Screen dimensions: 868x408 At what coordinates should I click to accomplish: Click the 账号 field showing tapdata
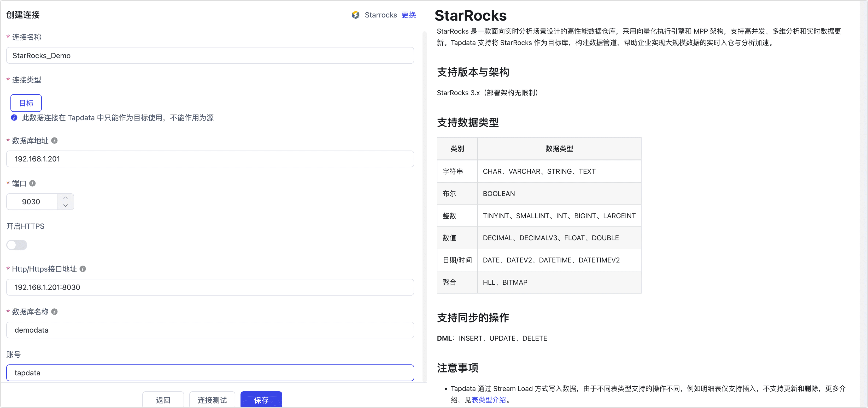(210, 373)
